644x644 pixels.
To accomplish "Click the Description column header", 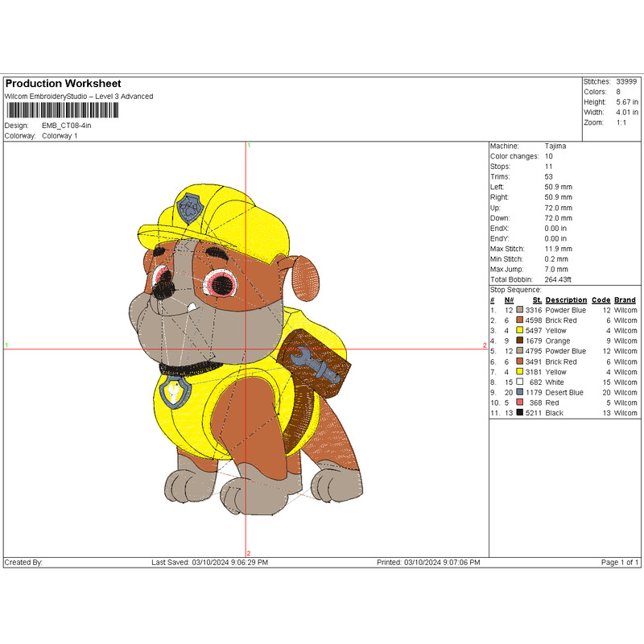I will pyautogui.click(x=565, y=300).
